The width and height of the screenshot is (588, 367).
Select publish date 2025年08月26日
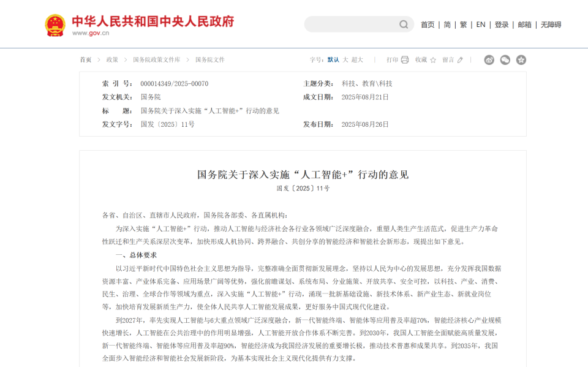point(365,124)
